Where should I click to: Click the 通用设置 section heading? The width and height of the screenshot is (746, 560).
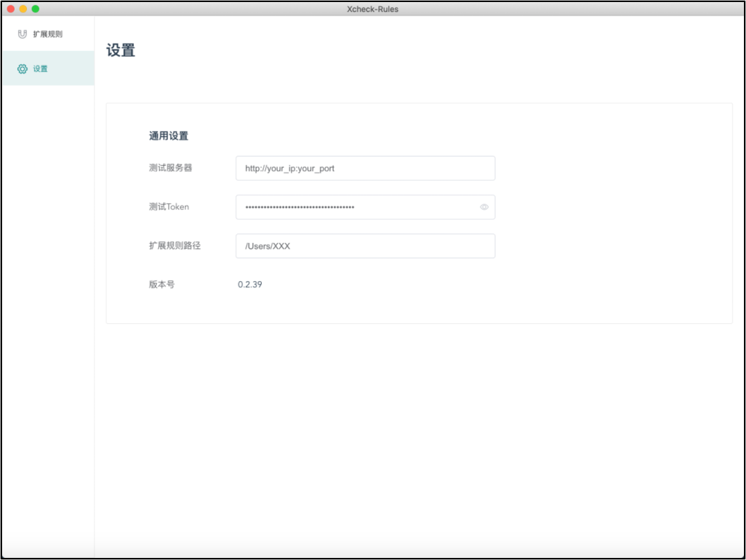(x=169, y=136)
